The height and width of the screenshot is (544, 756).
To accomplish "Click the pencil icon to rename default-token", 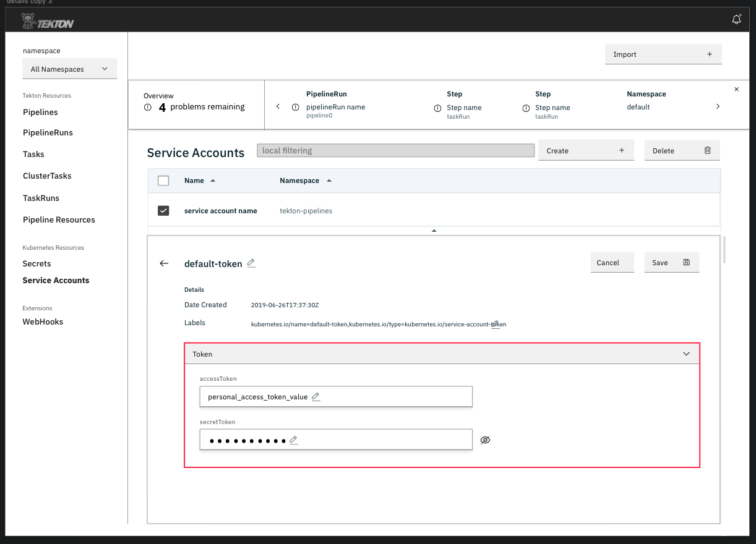I will (x=251, y=263).
